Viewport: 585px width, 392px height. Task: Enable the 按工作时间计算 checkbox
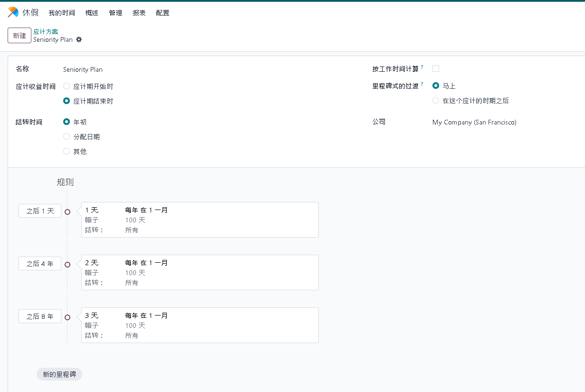tap(436, 68)
